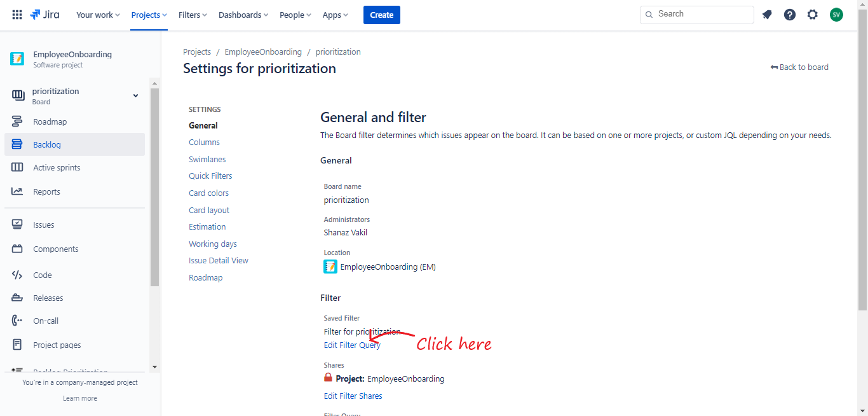The image size is (868, 416).
Task: Expand the prioritization board switcher chevron
Action: pos(135,95)
